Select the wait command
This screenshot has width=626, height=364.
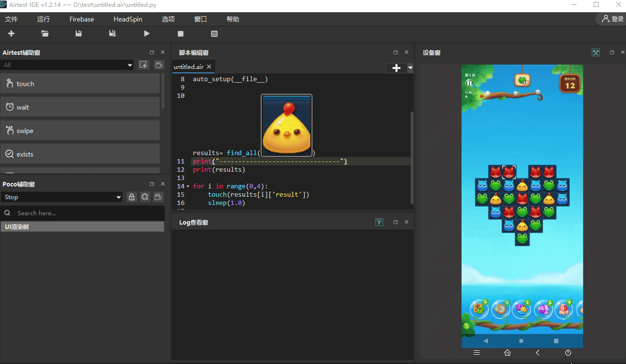pos(80,107)
